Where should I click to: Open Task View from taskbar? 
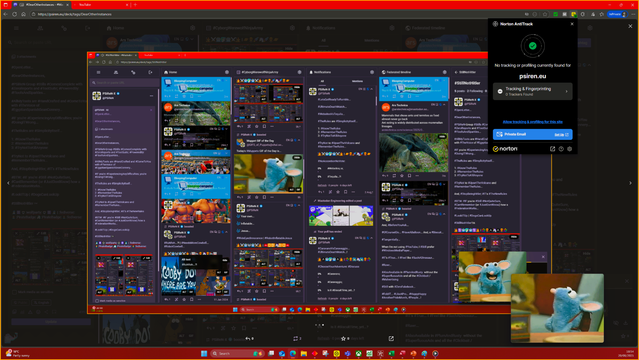[x=271, y=353]
